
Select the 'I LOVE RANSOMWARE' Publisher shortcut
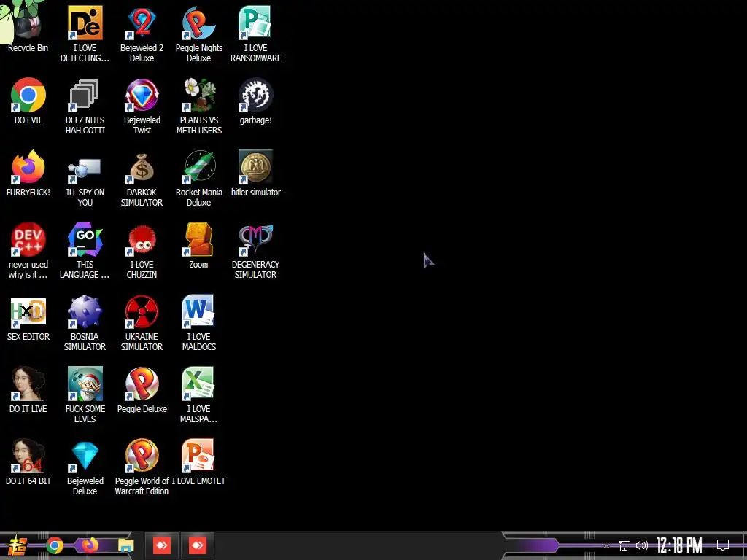click(255, 23)
